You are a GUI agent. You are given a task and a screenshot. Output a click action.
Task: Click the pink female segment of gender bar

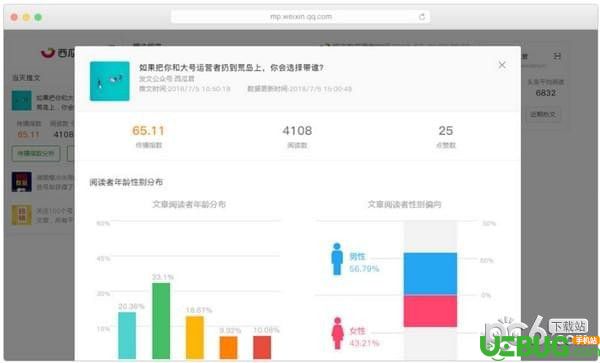430,311
